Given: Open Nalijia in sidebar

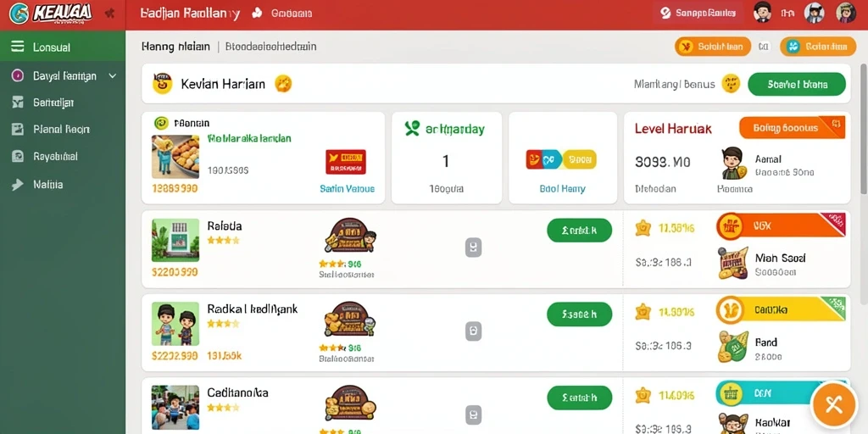Looking at the screenshot, I should 47,184.
